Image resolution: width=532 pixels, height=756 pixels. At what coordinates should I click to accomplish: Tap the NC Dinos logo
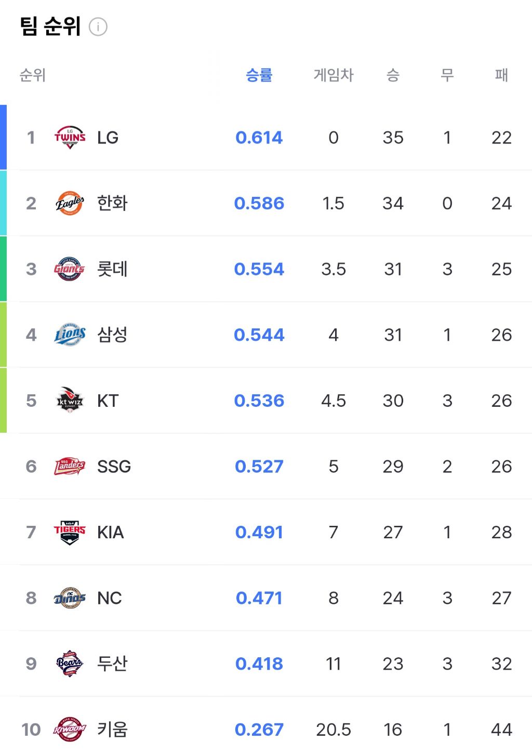(70, 598)
